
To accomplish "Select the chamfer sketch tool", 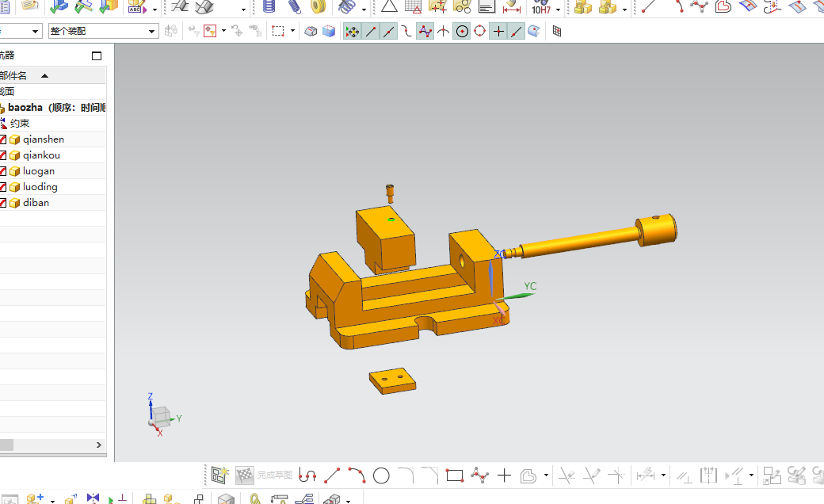I will click(430, 475).
